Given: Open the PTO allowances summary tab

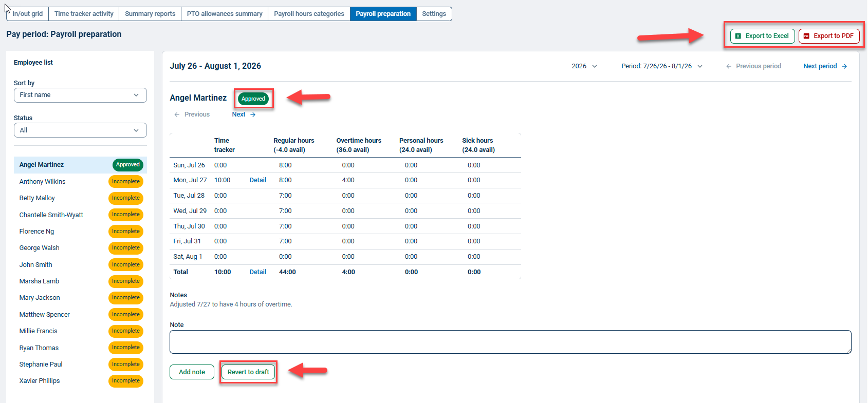Looking at the screenshot, I should point(225,14).
